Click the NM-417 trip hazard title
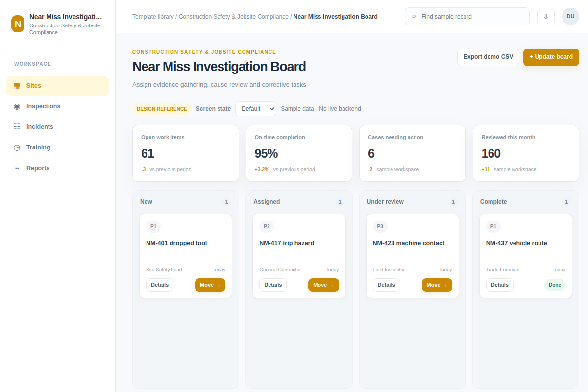This screenshot has width=588, height=392. tap(287, 243)
